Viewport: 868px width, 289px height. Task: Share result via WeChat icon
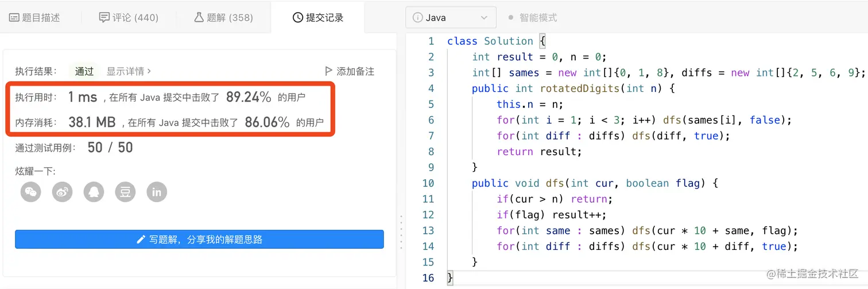(31, 192)
